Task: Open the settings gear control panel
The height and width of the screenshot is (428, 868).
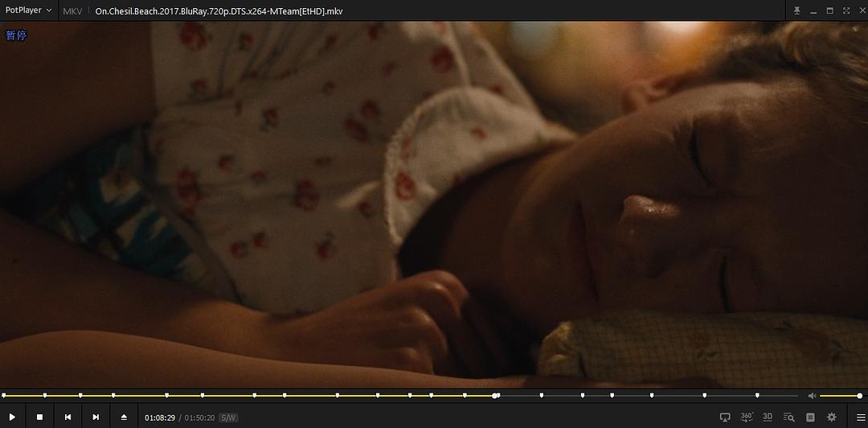Action: click(x=832, y=417)
